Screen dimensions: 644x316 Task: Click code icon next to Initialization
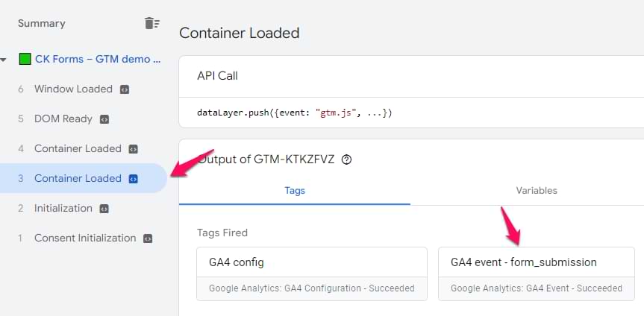tap(104, 209)
